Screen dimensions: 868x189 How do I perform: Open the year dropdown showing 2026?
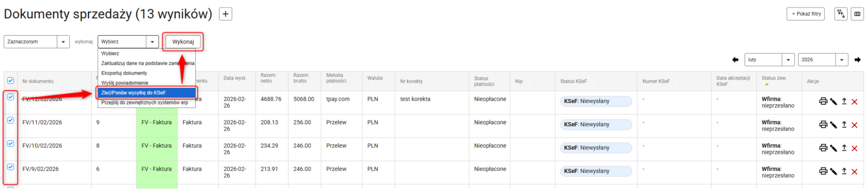click(823, 60)
